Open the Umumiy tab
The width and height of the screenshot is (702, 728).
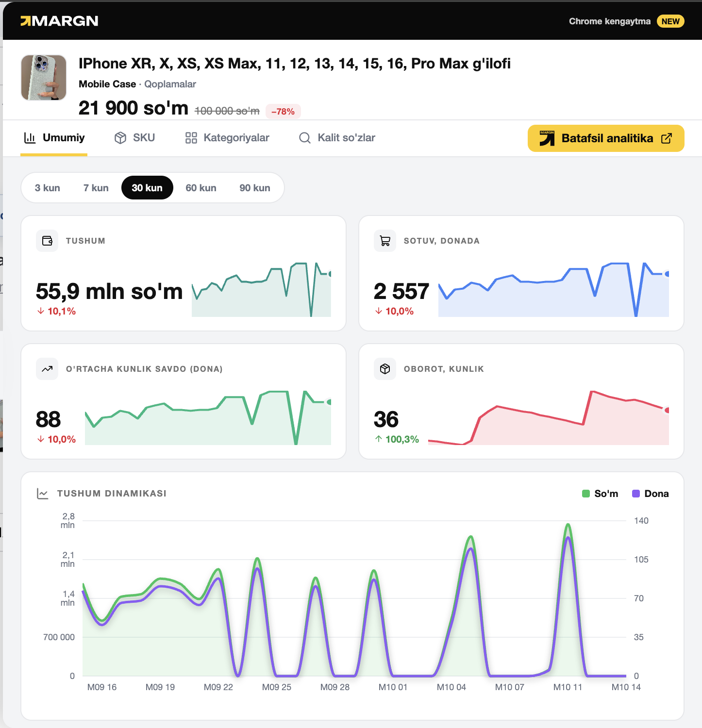[x=54, y=138]
